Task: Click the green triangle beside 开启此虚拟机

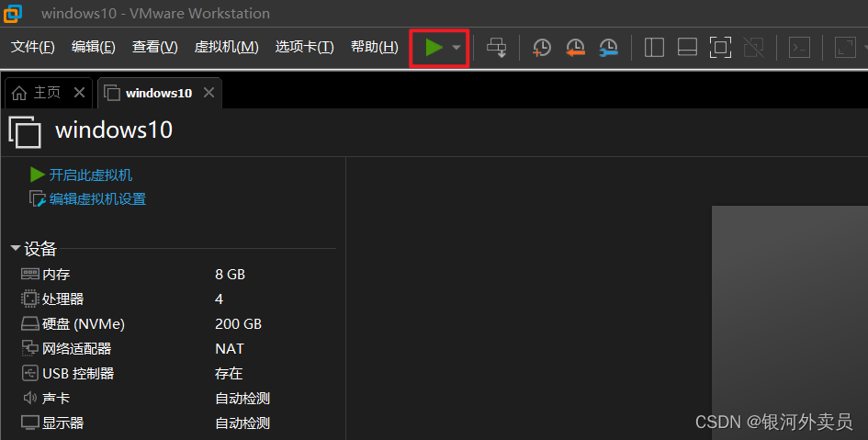Action: point(37,175)
